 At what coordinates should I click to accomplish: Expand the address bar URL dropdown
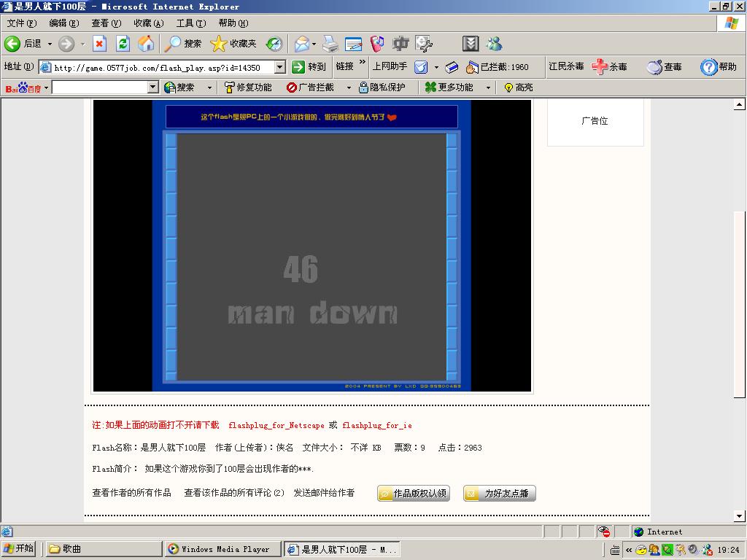279,67
